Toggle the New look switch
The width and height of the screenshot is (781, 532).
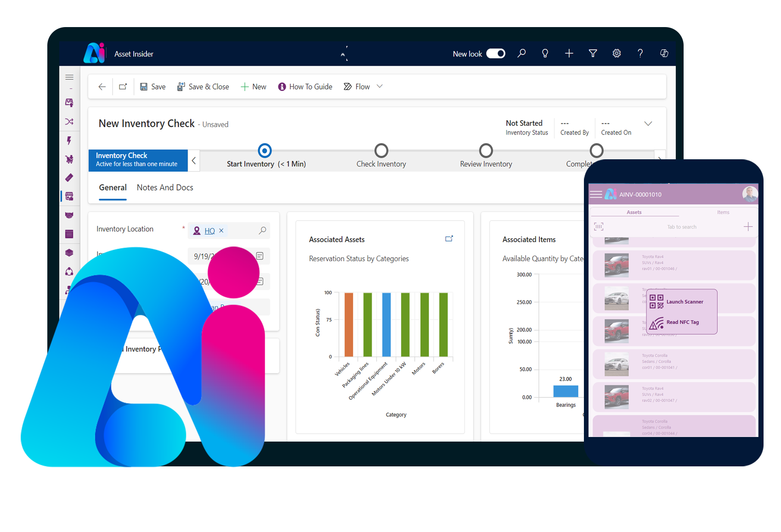496,54
